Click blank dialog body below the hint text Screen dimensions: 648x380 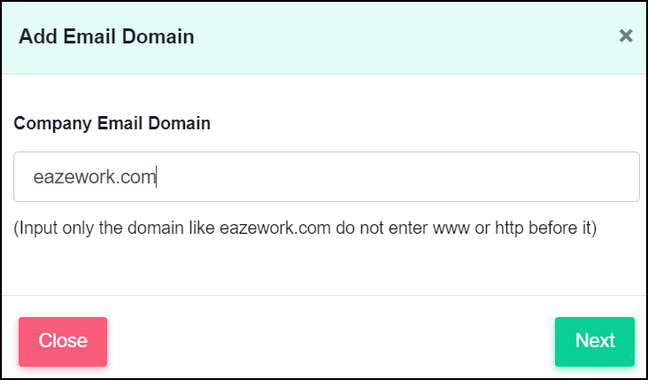(x=324, y=268)
